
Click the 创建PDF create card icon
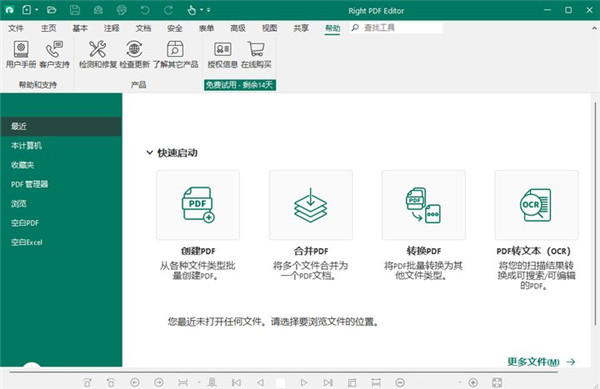pos(198,205)
